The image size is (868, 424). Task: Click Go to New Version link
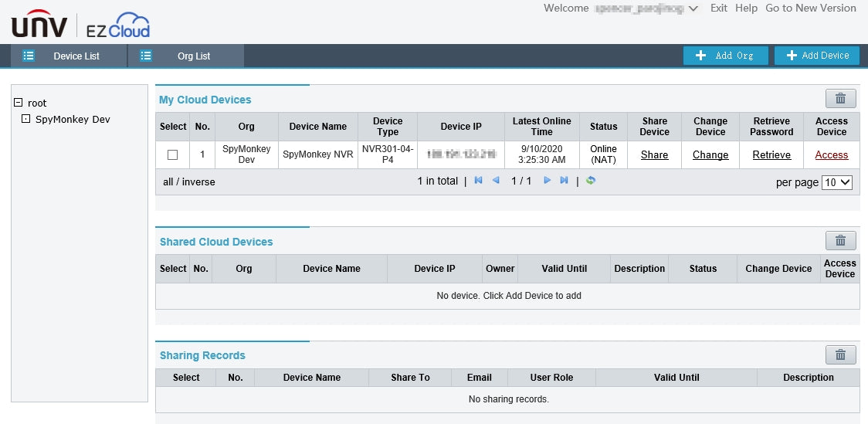(810, 8)
